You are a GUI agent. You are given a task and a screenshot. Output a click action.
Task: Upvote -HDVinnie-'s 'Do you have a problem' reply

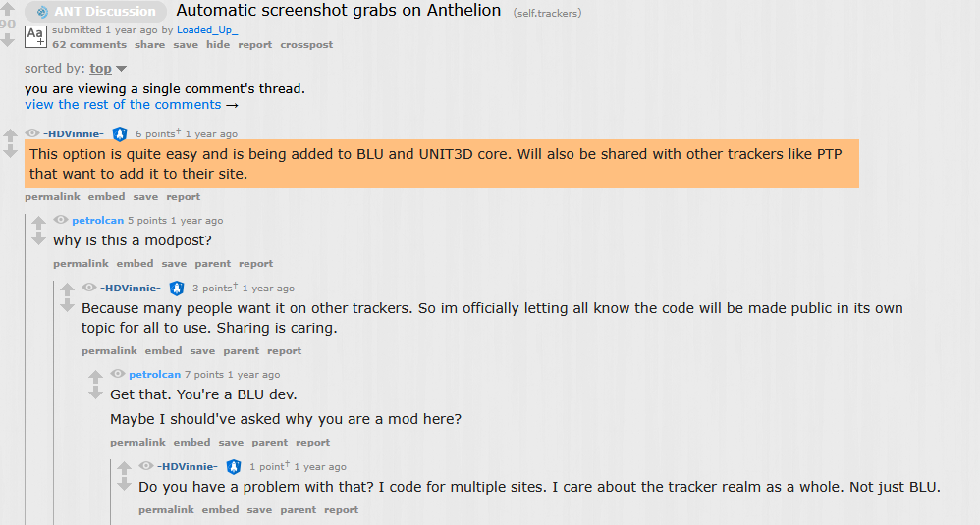point(125,468)
